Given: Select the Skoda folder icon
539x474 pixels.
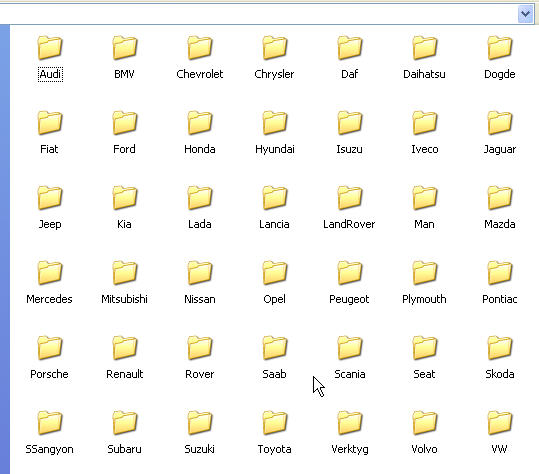Looking at the screenshot, I should 499,347.
